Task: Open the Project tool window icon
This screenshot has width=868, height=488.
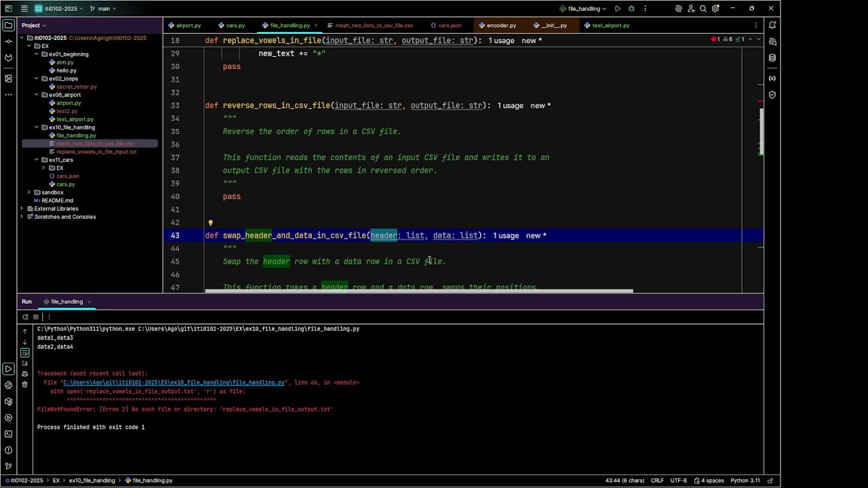Action: pos(8,26)
